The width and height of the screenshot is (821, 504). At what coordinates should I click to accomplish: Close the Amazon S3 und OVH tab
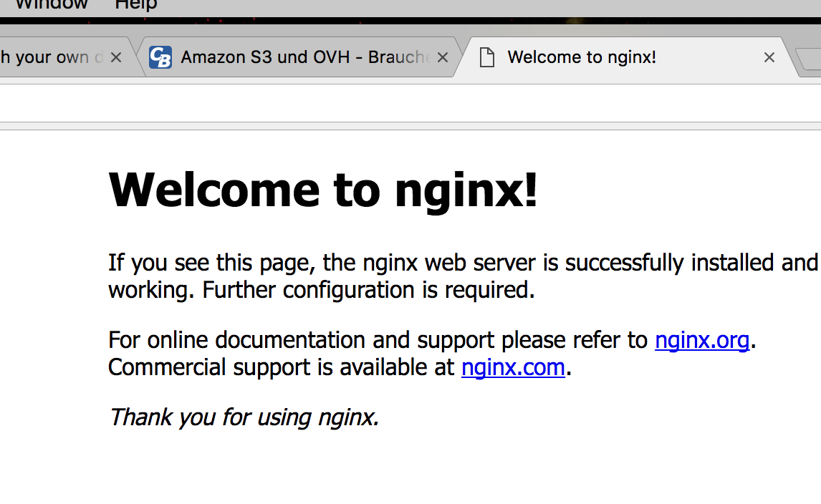[x=443, y=57]
